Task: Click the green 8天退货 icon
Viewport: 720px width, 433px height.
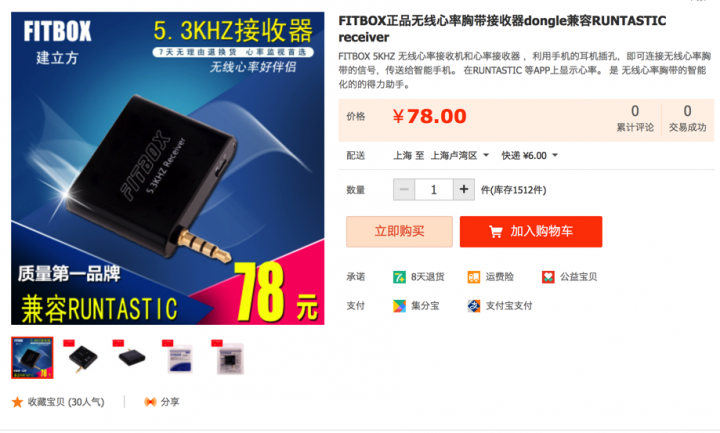Action: pos(399,277)
